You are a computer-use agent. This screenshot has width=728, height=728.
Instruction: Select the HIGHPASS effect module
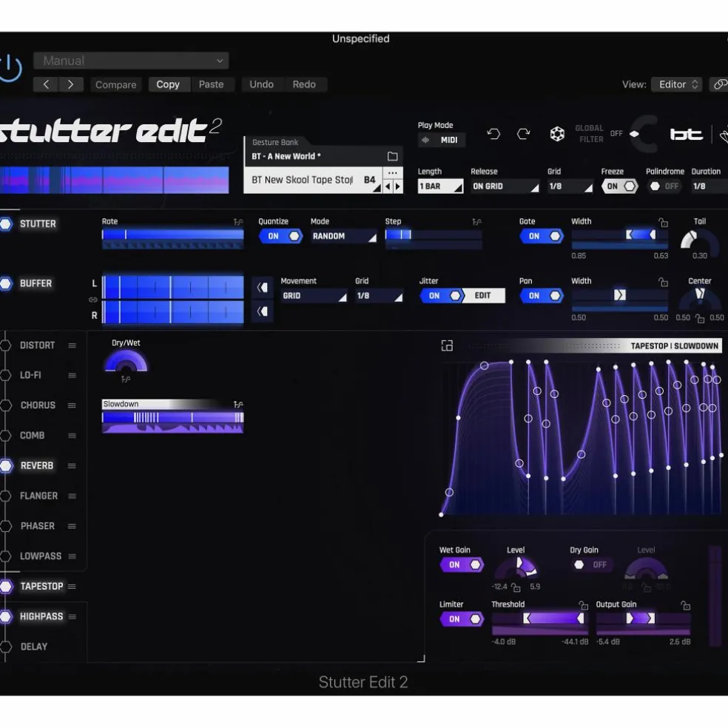click(41, 616)
